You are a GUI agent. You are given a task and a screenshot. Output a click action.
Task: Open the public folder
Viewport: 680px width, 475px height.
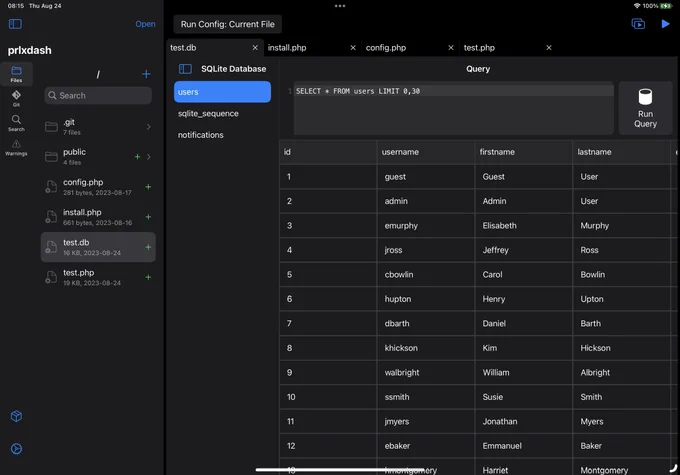(98, 157)
